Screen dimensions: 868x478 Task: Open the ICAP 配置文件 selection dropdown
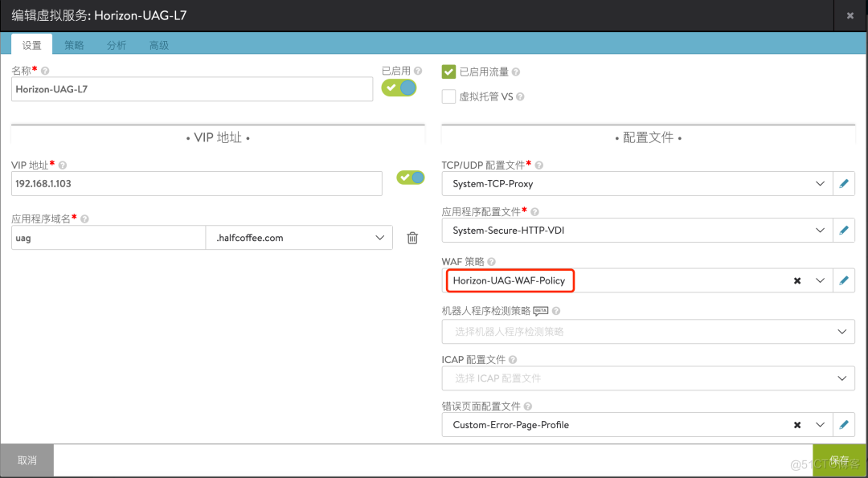(x=841, y=378)
